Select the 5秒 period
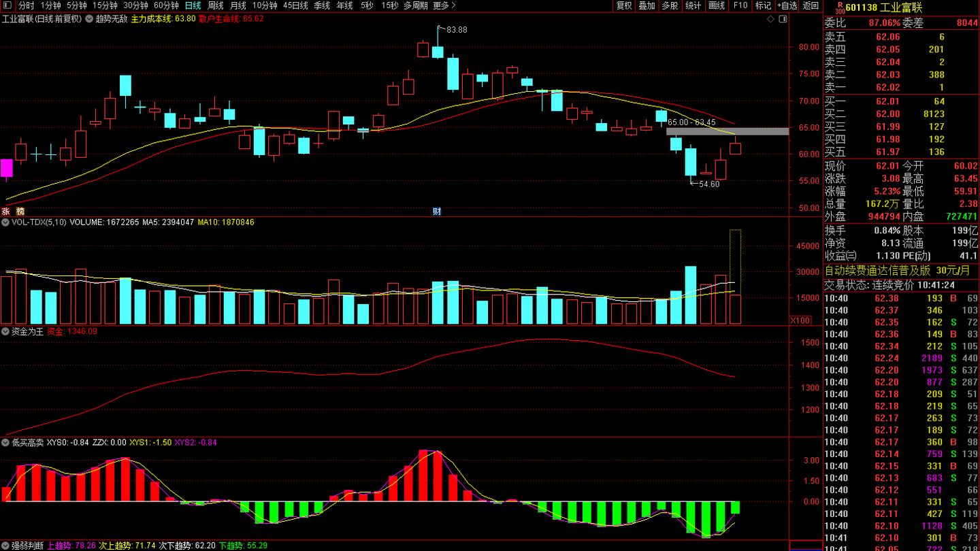This screenshot has width=980, height=551. tap(367, 5)
